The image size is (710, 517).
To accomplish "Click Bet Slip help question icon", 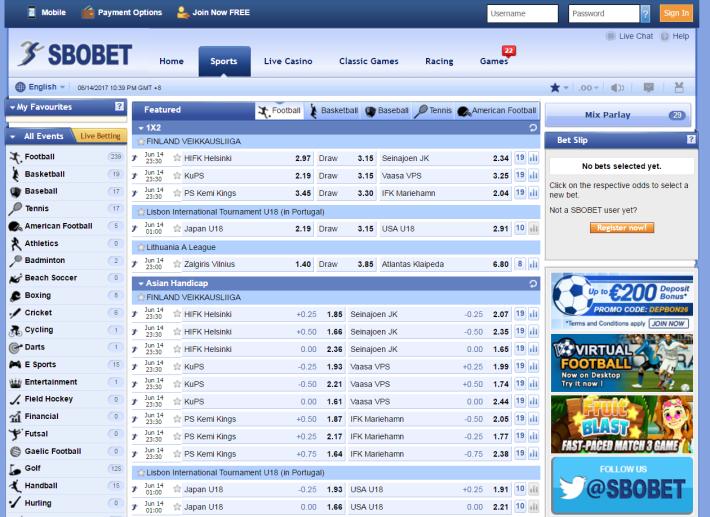I will [691, 139].
